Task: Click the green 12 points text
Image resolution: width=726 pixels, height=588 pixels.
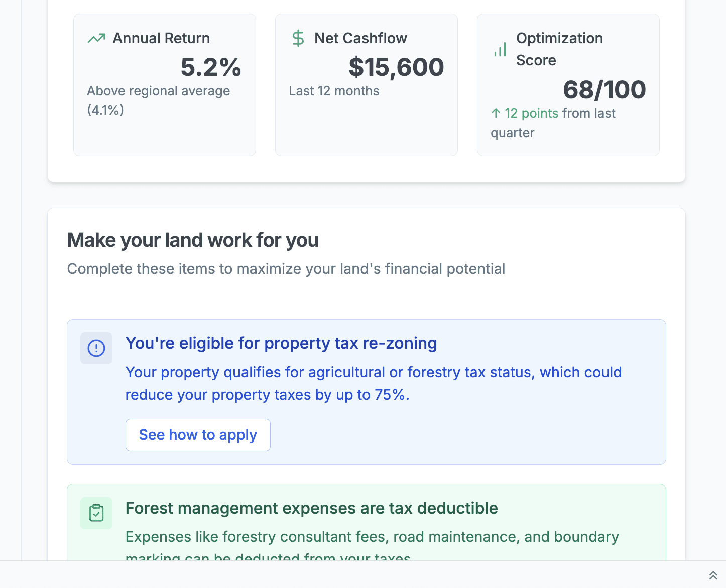Action: 531,113
